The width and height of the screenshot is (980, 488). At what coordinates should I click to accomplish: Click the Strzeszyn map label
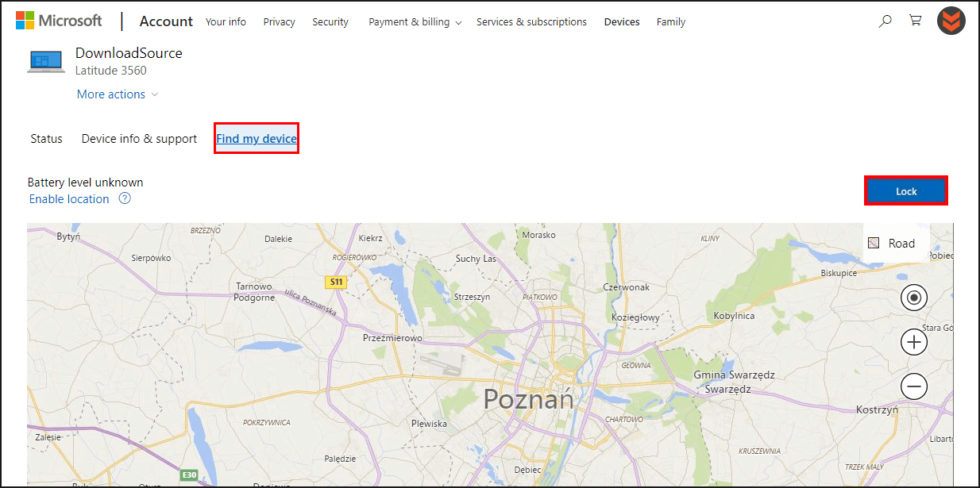tap(472, 297)
